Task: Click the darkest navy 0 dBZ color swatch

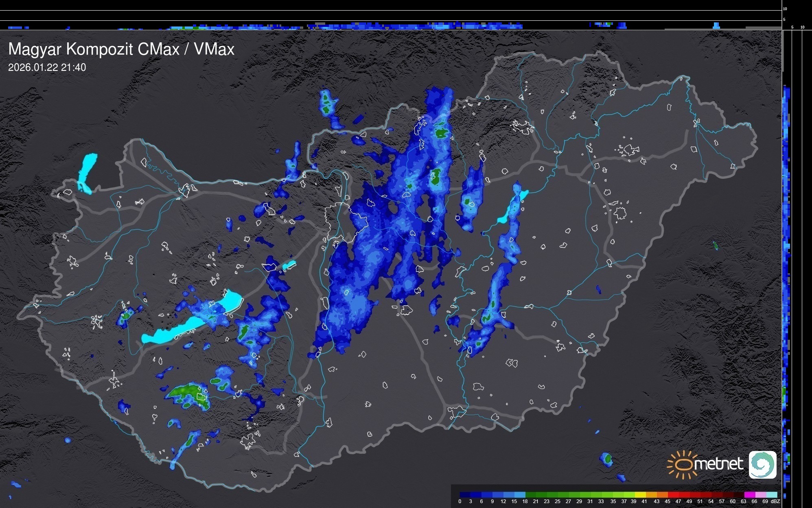Action: (x=465, y=495)
